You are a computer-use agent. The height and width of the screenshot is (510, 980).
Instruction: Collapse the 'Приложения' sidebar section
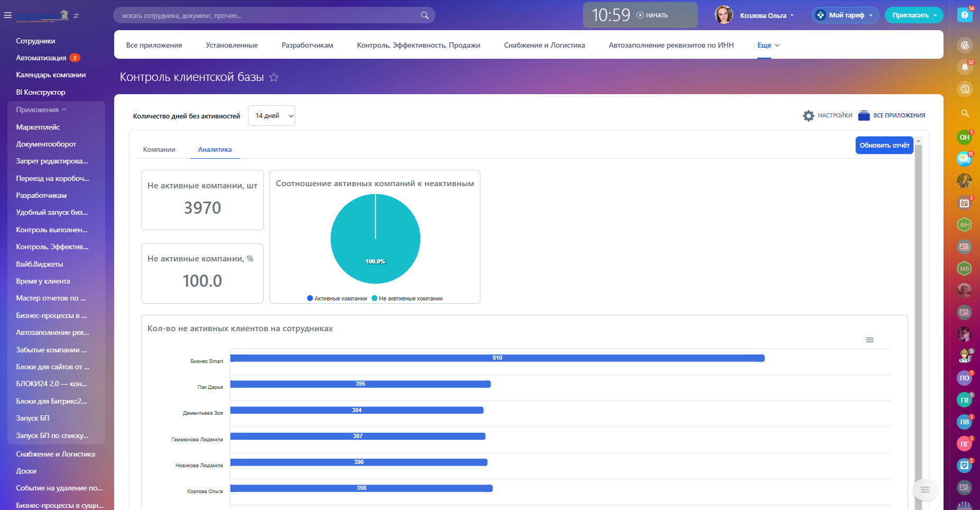pyautogui.click(x=41, y=110)
